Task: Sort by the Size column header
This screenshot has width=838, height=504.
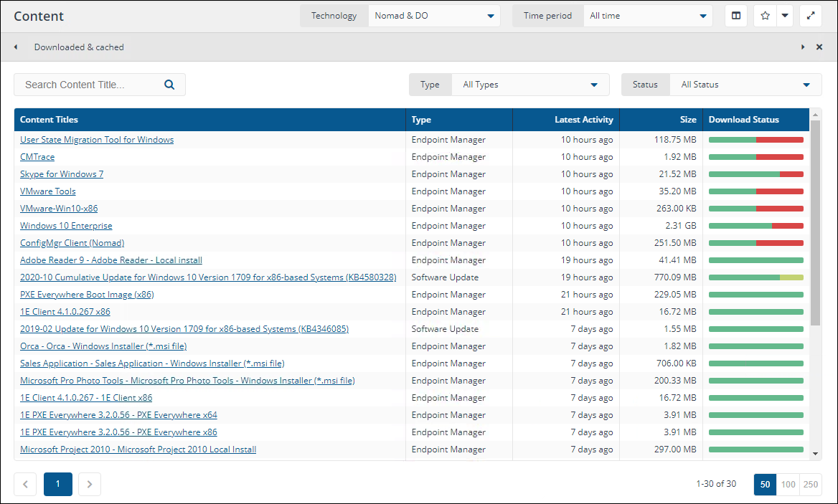Action: 688,120
